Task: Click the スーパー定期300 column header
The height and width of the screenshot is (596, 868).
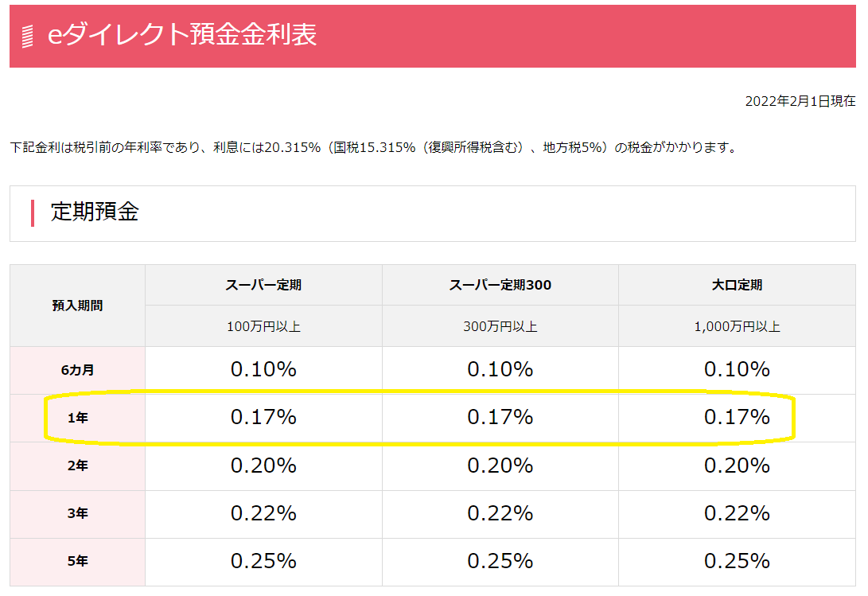Action: click(x=500, y=285)
